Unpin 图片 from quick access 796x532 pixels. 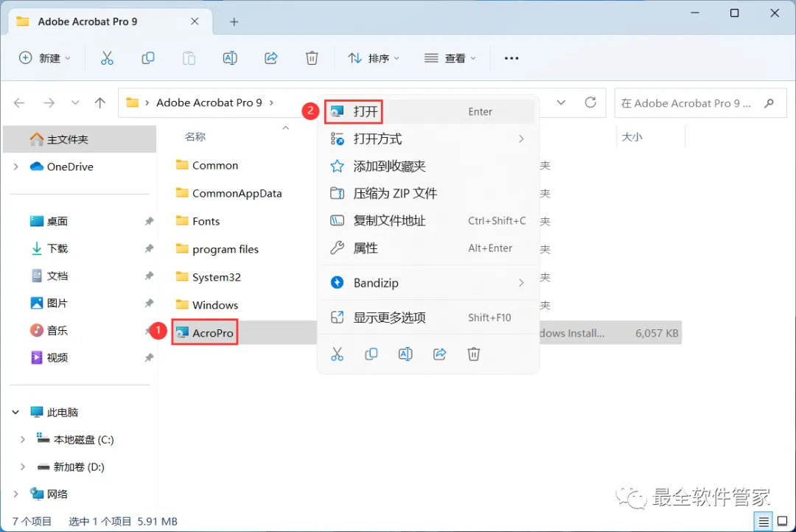click(x=149, y=304)
